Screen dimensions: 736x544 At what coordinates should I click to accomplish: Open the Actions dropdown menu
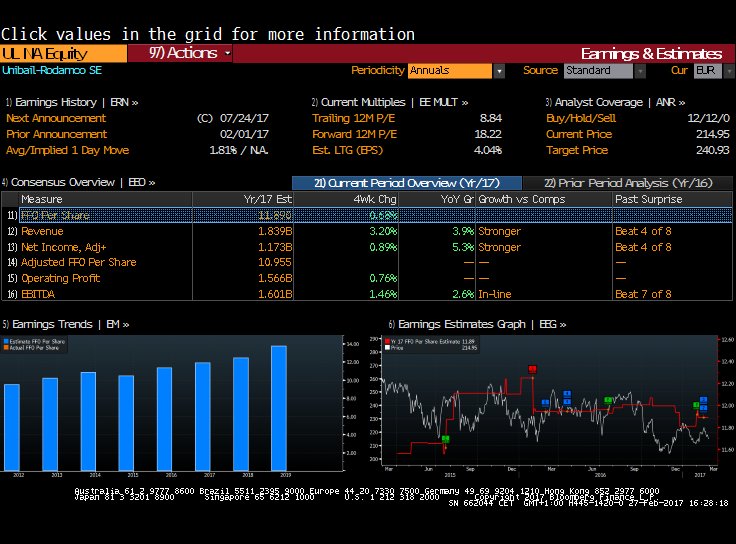coord(190,53)
